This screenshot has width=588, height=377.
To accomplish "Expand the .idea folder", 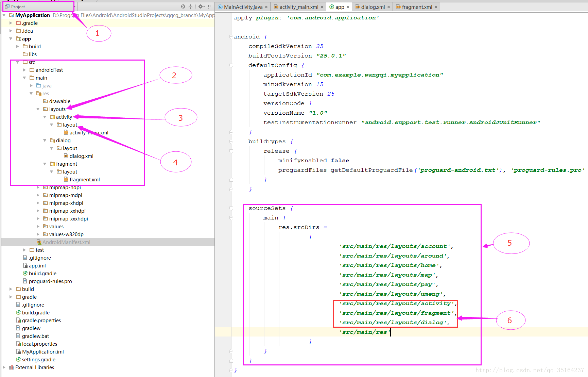I will [11, 31].
